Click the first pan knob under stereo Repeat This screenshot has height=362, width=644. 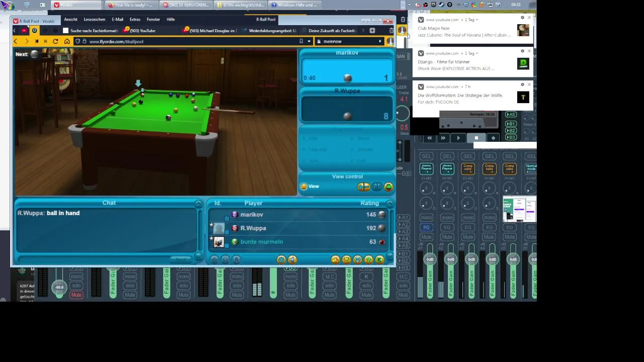click(x=426, y=189)
